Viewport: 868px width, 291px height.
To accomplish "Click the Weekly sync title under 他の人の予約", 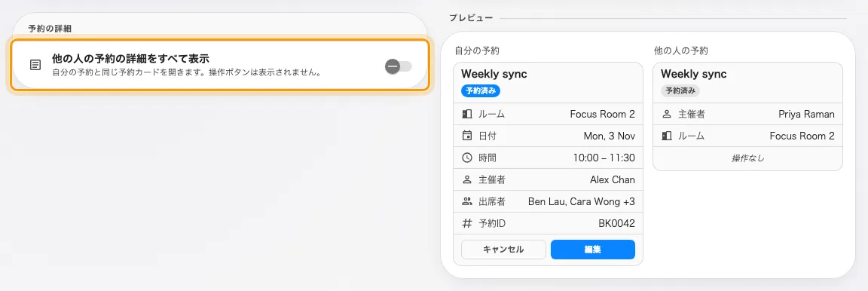I will click(694, 74).
